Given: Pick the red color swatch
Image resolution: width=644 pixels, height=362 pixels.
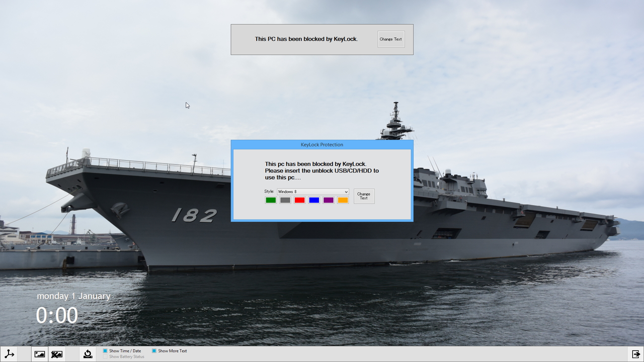Looking at the screenshot, I should 300,200.
